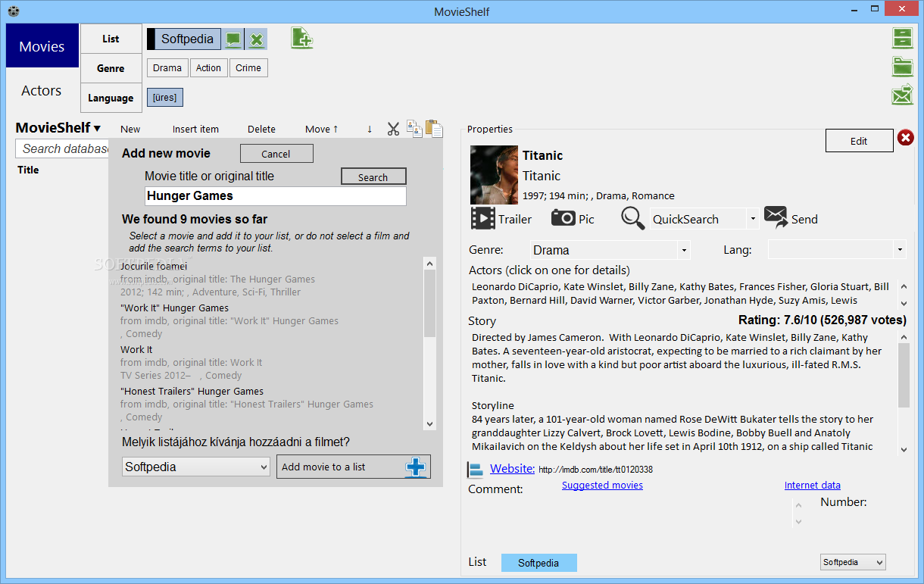Image resolution: width=924 pixels, height=584 pixels.
Task: Select the Language filter tab
Action: tap(111, 98)
